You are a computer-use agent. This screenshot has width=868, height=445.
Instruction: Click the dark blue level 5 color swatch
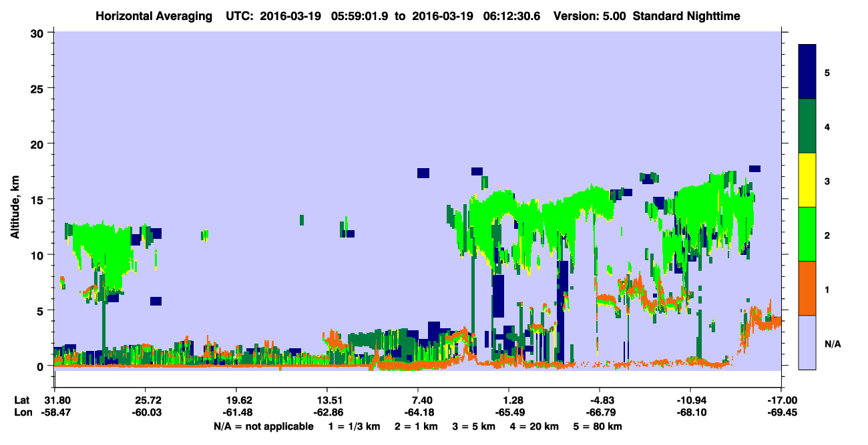[807, 72]
